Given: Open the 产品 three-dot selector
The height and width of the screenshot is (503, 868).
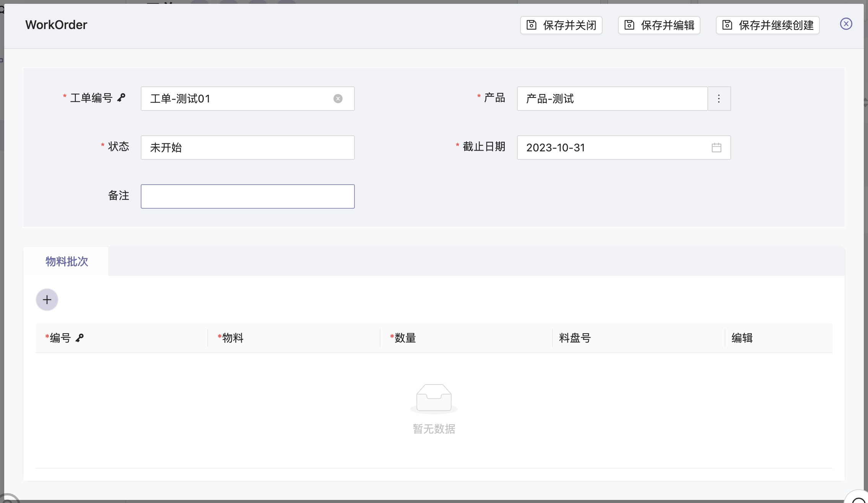Looking at the screenshot, I should click(719, 99).
